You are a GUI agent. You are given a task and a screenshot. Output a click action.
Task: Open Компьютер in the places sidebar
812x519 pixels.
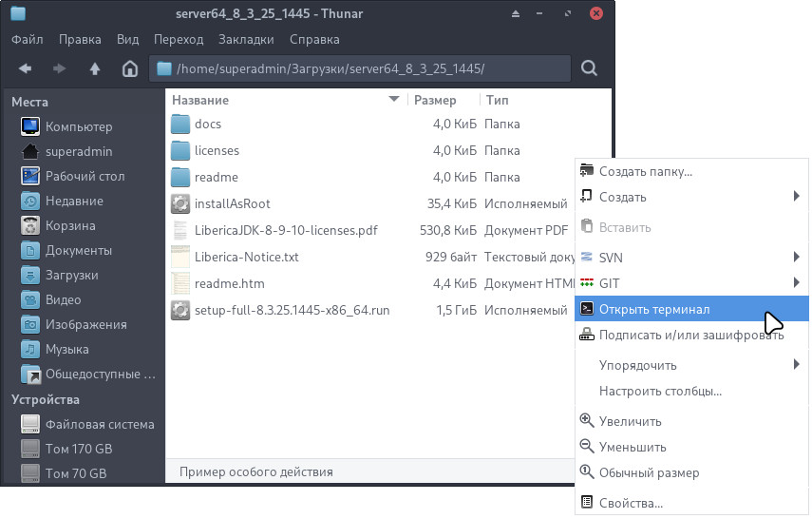click(79, 126)
